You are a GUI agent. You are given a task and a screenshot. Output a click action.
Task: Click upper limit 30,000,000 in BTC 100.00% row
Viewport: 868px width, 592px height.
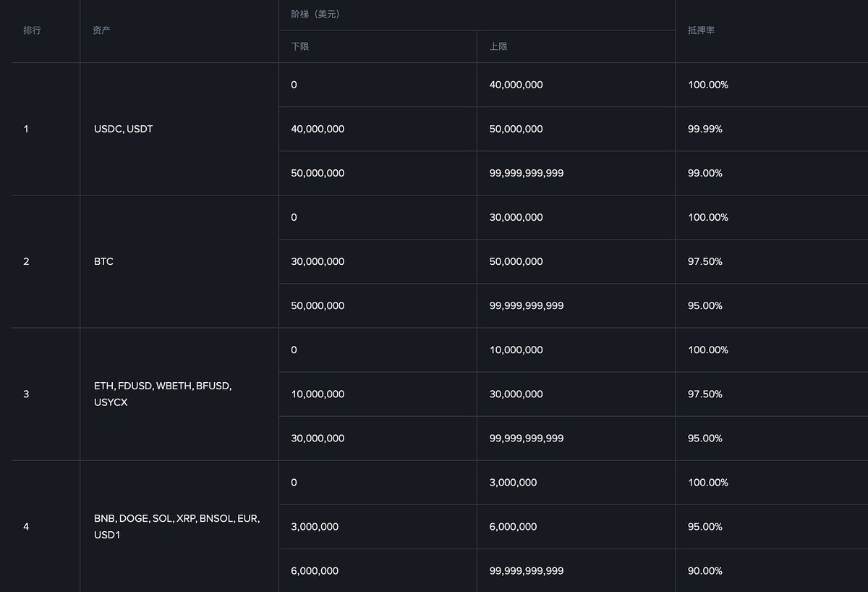pos(516,217)
